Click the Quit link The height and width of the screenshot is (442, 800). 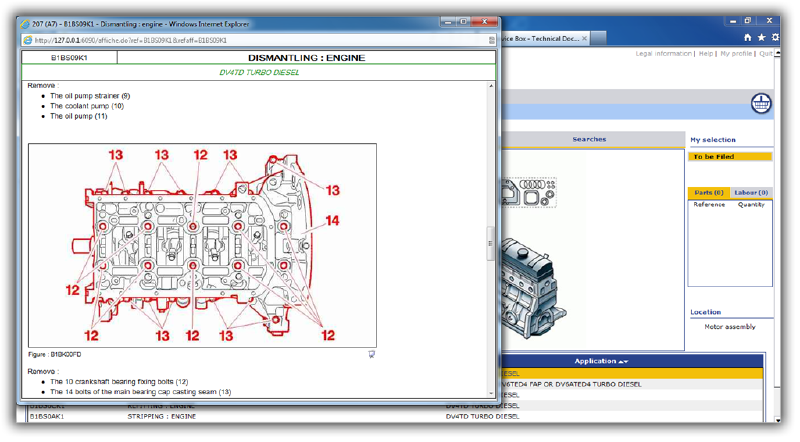point(765,54)
